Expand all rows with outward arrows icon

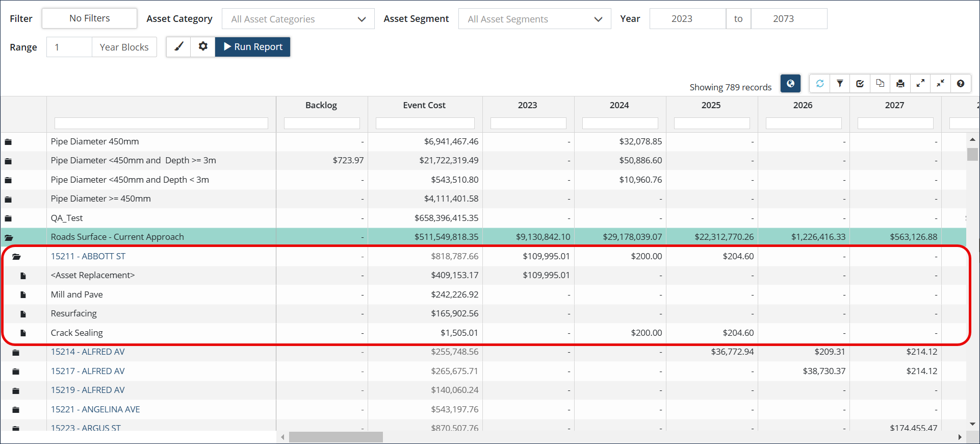[x=920, y=84]
